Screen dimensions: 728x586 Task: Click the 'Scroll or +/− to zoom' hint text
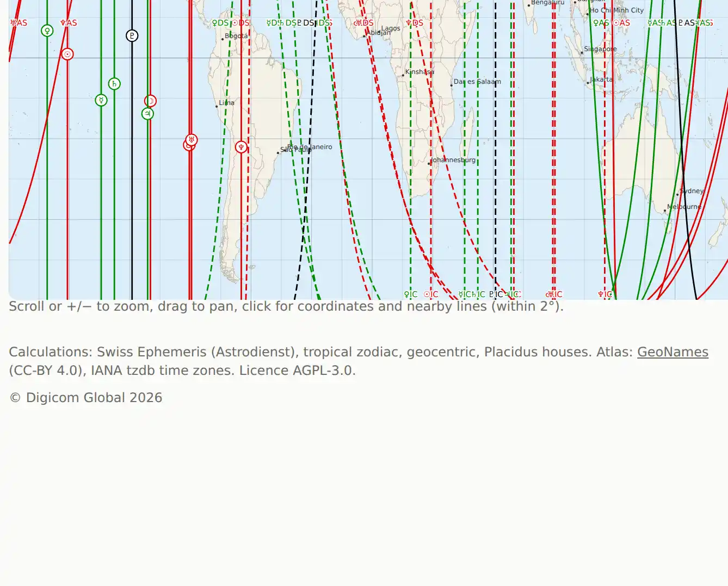(x=286, y=306)
